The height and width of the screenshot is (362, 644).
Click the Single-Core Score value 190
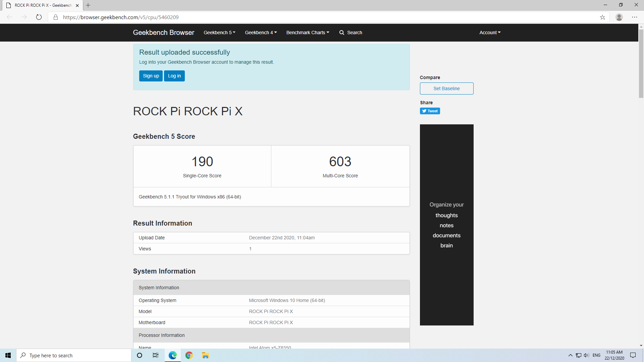pyautogui.click(x=202, y=162)
